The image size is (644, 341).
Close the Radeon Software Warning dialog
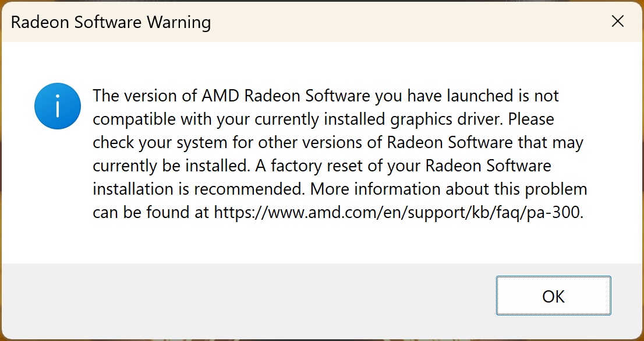[x=617, y=22]
